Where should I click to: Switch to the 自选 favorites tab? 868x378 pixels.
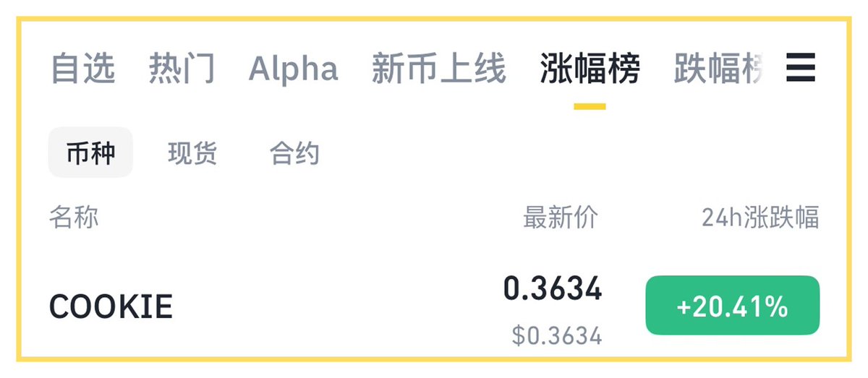pyautogui.click(x=83, y=69)
